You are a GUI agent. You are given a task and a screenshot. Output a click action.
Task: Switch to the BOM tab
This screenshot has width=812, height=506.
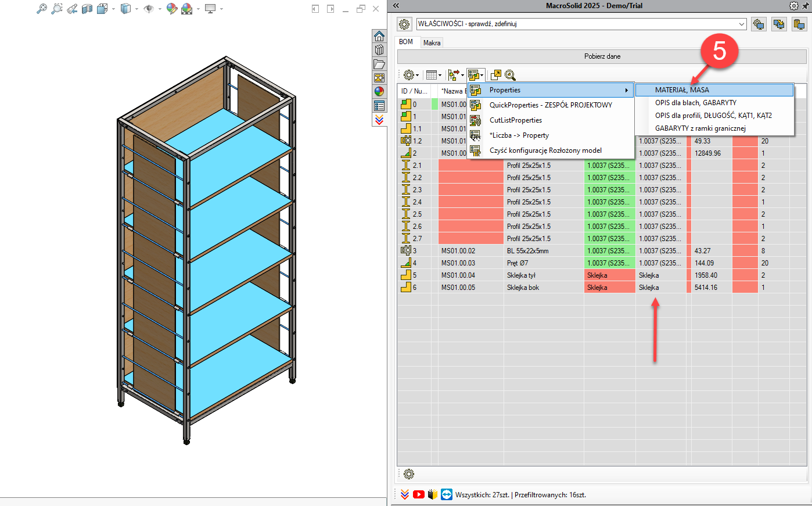click(x=406, y=42)
